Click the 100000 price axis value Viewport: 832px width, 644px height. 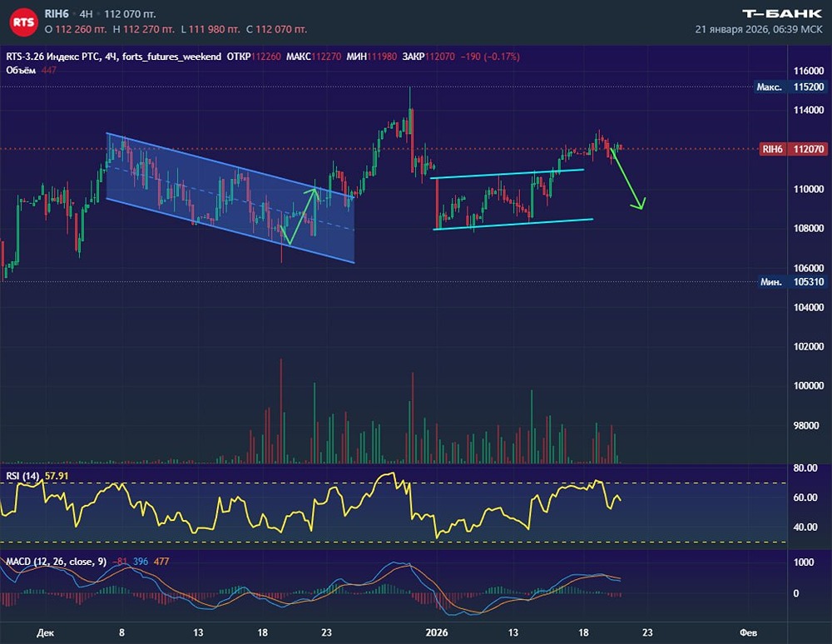coord(809,386)
